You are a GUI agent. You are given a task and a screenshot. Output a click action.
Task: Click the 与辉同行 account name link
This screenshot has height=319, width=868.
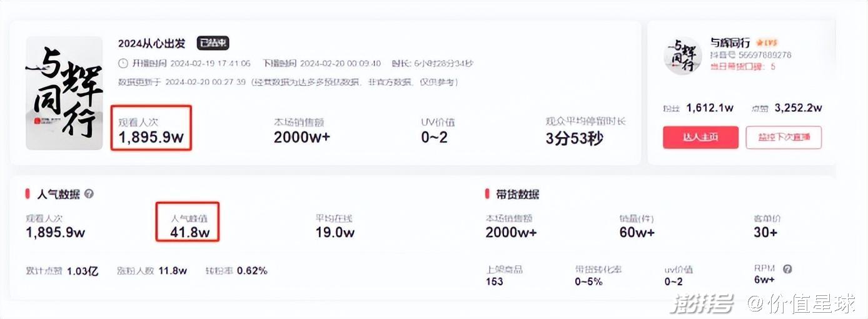730,43
